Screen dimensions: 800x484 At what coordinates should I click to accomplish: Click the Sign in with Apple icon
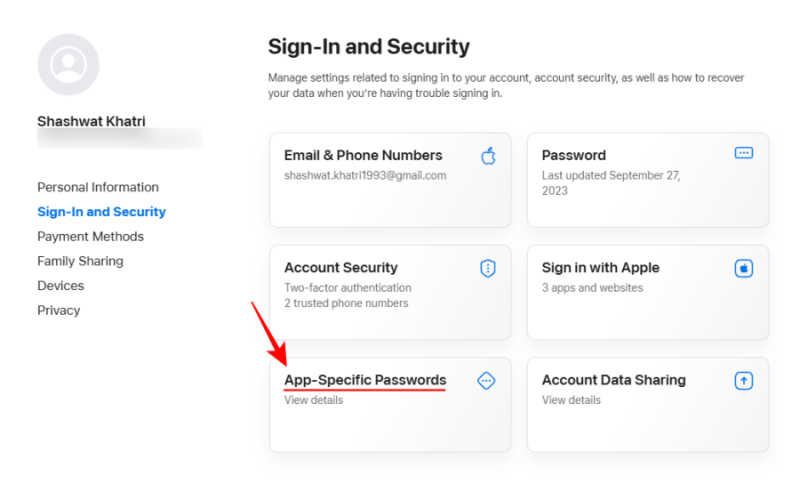[743, 268]
